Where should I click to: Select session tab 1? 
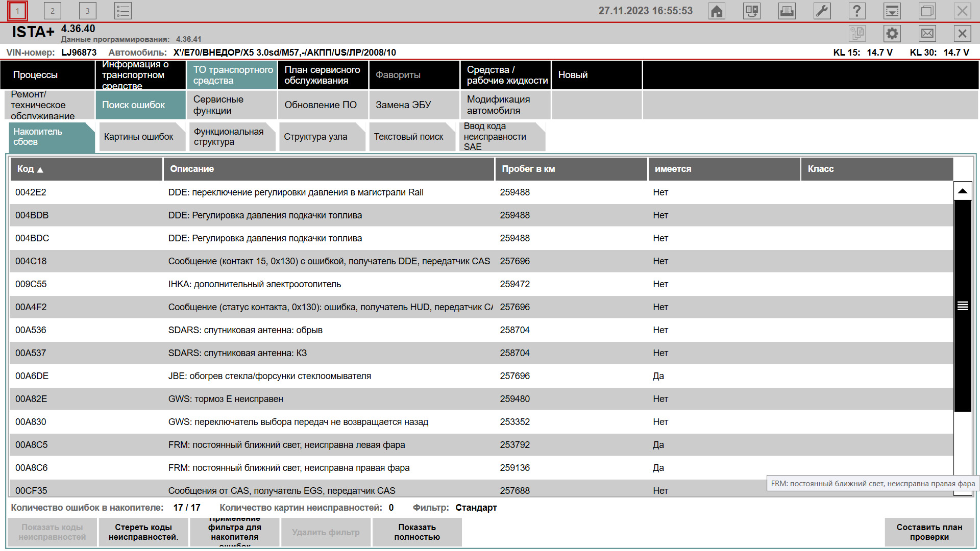pos(17,11)
